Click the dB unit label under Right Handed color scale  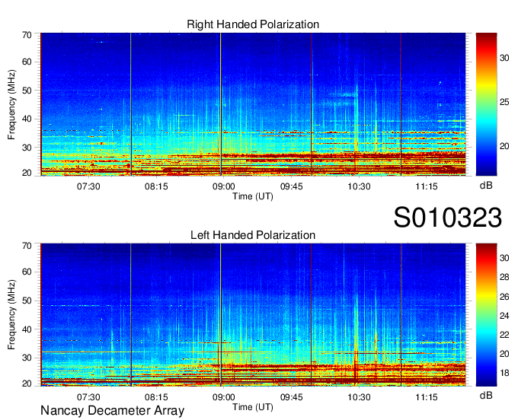486,186
